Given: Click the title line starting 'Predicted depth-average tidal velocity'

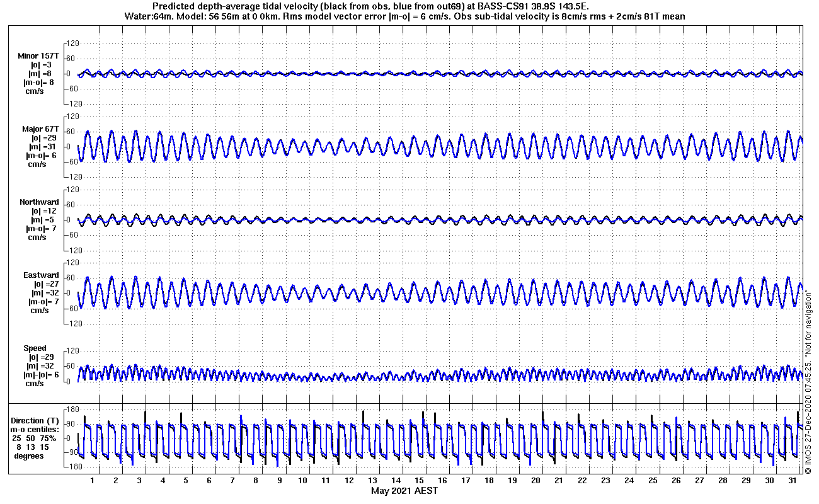Looking at the screenshot, I should [371, 6].
